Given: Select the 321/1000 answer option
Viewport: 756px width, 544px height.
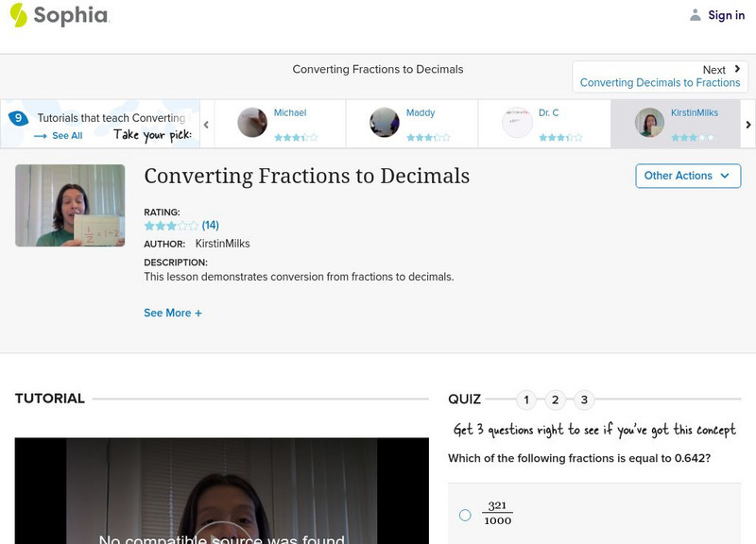Looking at the screenshot, I should tap(464, 513).
